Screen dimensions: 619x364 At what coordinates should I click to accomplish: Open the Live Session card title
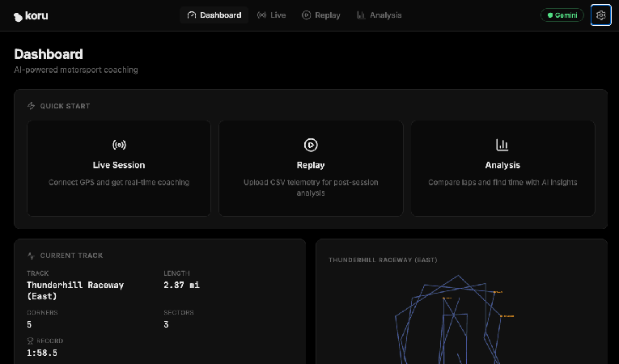119,165
